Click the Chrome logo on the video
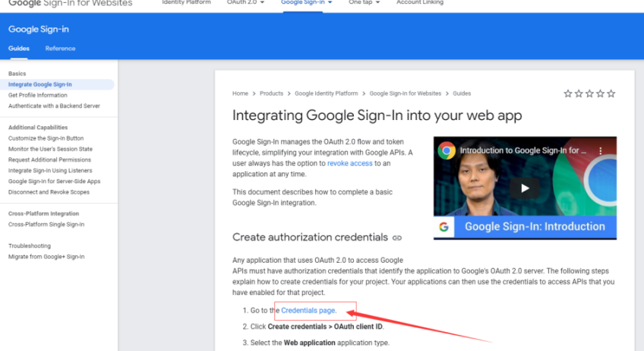644x351 pixels. coord(447,150)
